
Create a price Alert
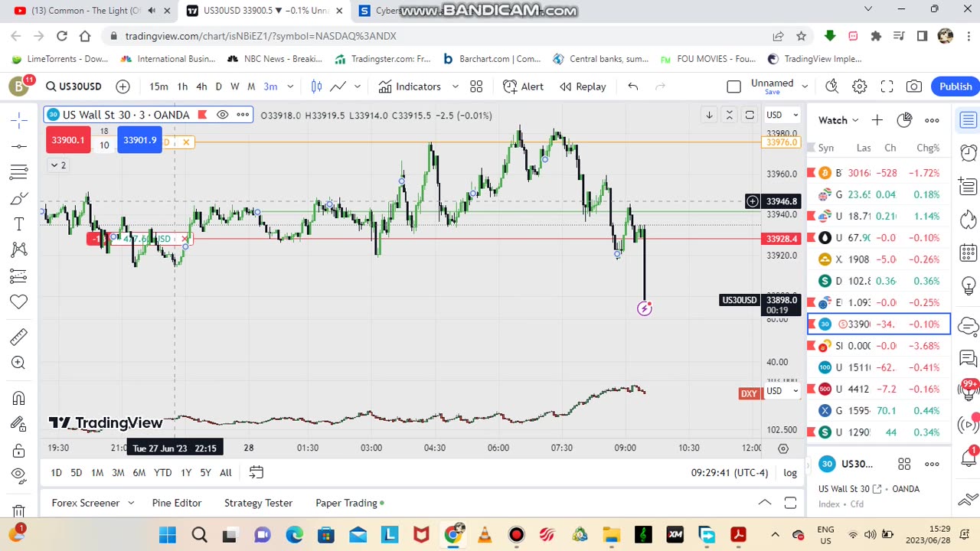[x=524, y=86]
